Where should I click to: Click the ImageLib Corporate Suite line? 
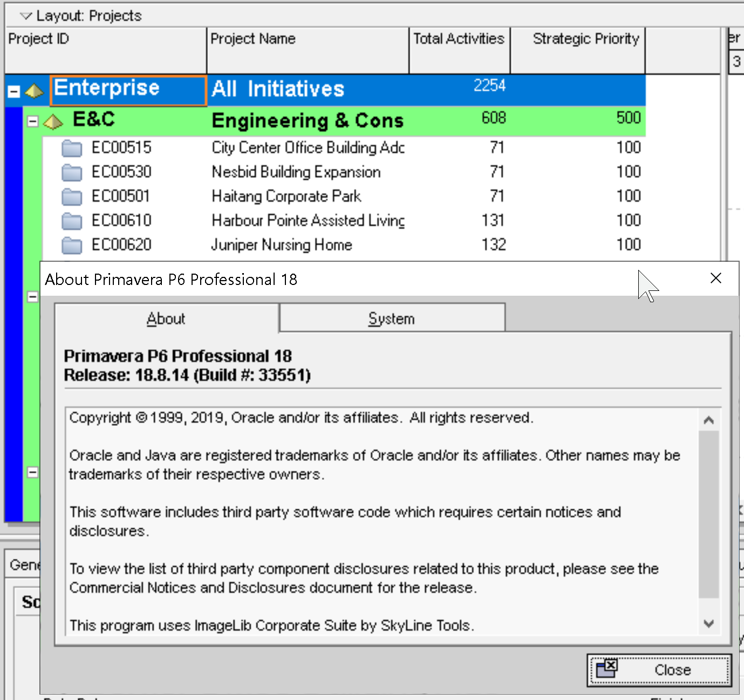point(272,626)
